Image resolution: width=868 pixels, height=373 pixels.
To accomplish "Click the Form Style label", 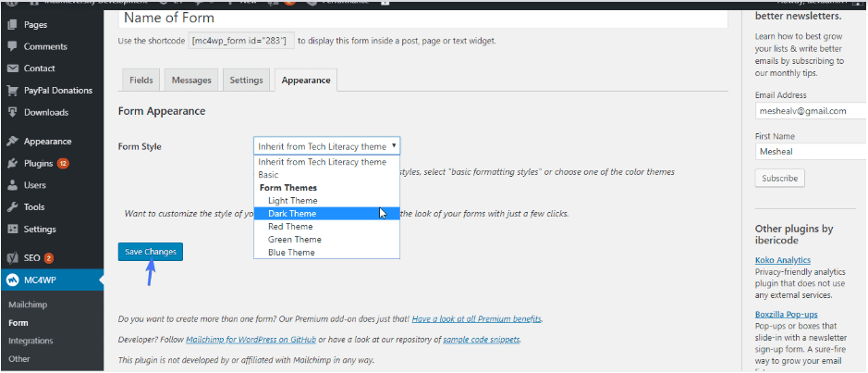I will 140,147.
